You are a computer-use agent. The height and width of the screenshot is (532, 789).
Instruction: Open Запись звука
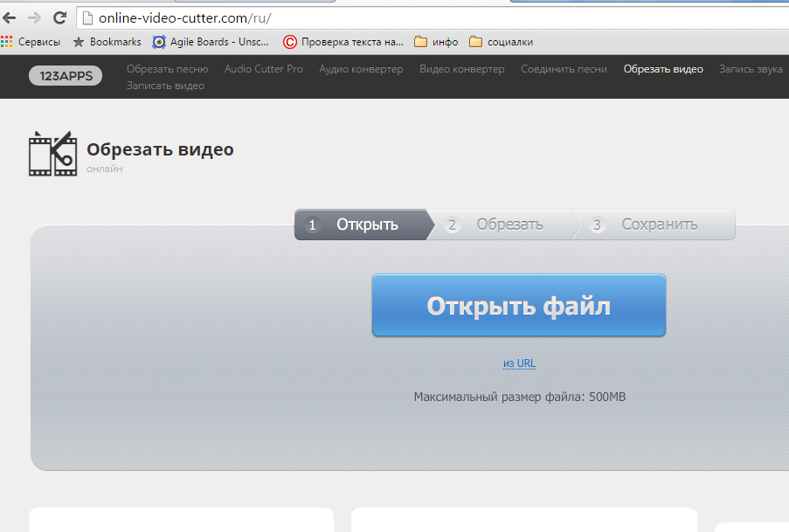coord(751,69)
